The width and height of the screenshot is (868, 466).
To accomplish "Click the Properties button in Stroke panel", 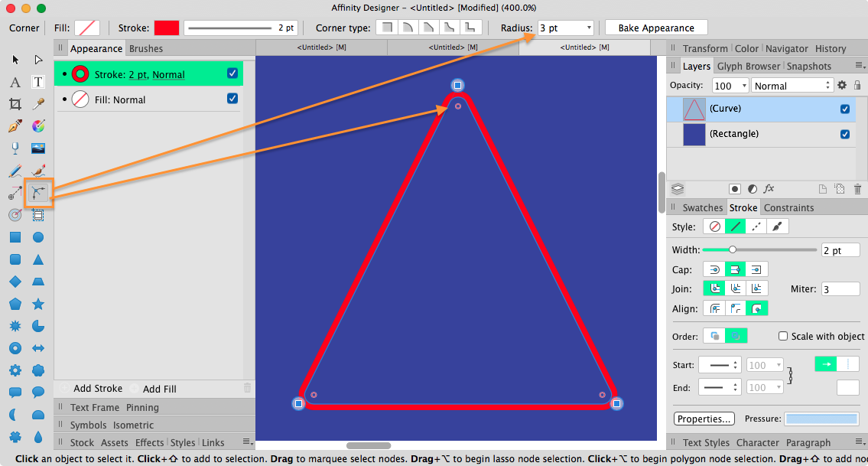I will coord(704,418).
